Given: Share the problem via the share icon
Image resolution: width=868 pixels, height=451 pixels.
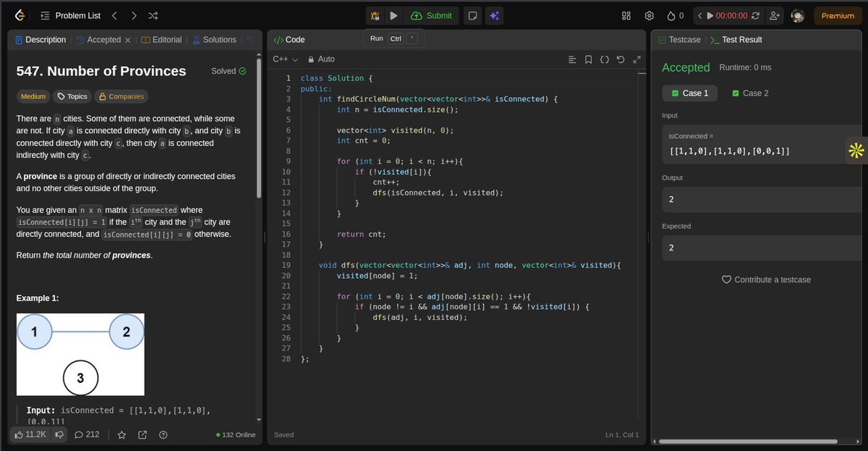Looking at the screenshot, I should [x=142, y=434].
